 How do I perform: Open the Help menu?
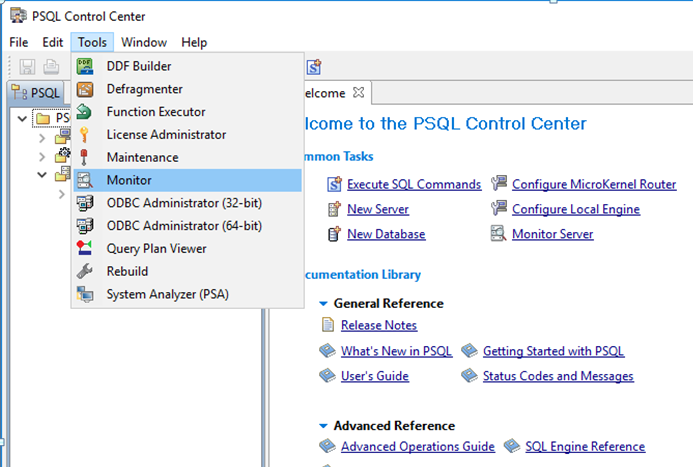[194, 42]
